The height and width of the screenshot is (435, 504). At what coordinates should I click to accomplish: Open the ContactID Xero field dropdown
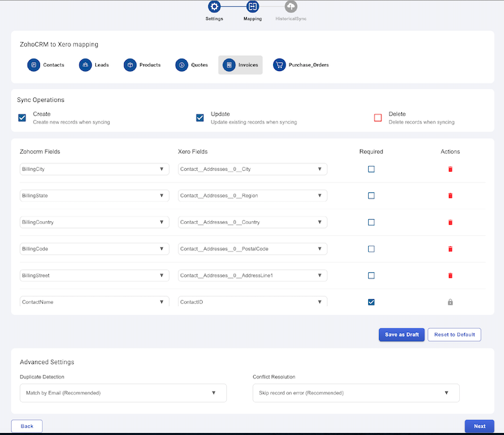252,301
